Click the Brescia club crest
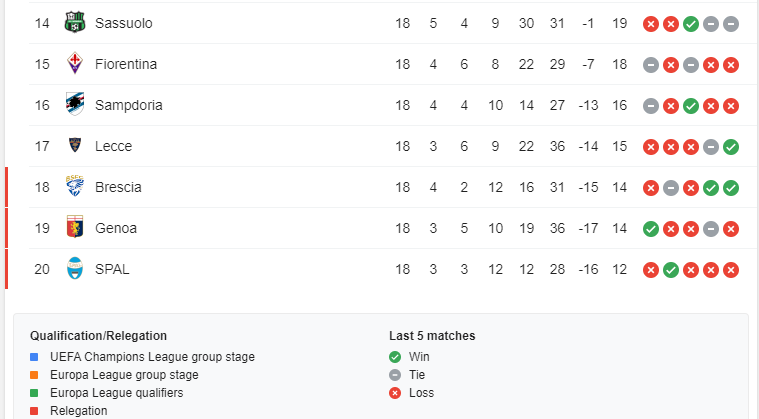The width and height of the screenshot is (759, 419). point(75,187)
